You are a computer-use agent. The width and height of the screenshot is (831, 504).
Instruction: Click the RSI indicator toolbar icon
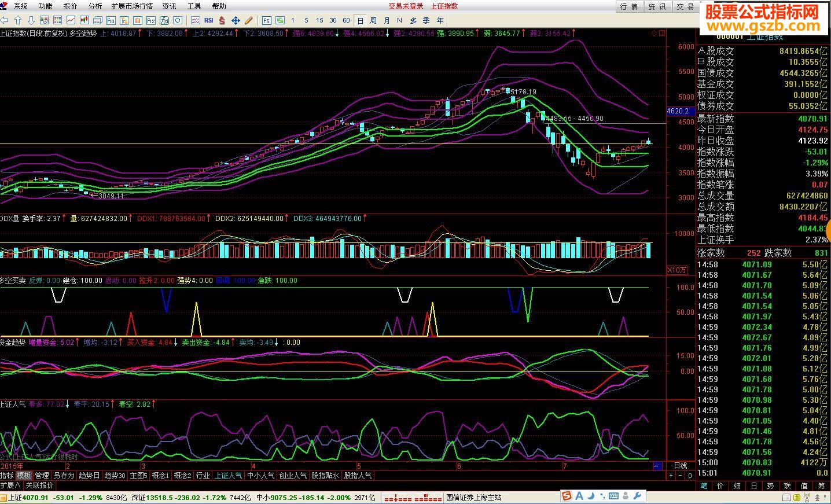208,20
